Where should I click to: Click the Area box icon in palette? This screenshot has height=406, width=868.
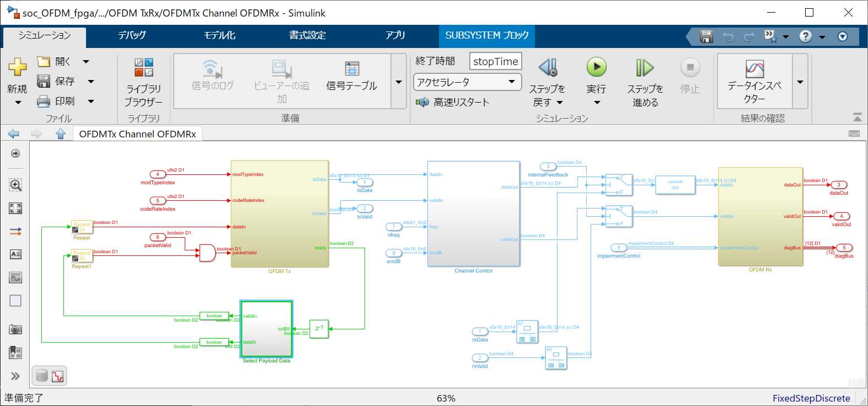(x=15, y=301)
